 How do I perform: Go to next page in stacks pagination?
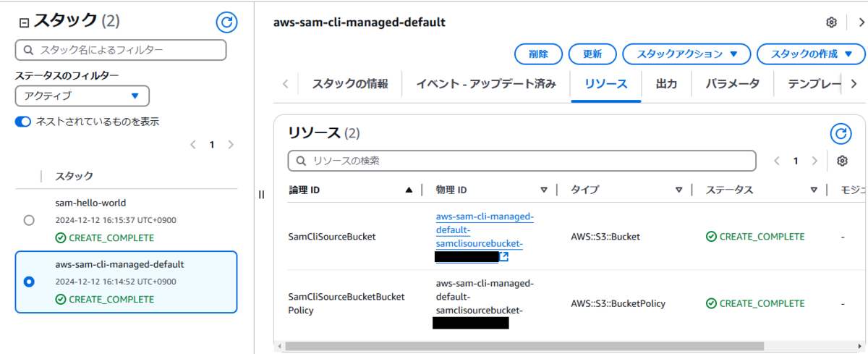point(231,145)
